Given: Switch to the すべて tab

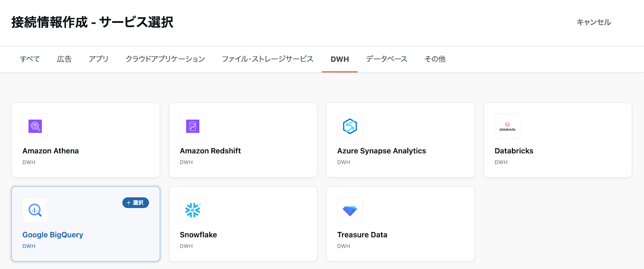Looking at the screenshot, I should [x=30, y=59].
